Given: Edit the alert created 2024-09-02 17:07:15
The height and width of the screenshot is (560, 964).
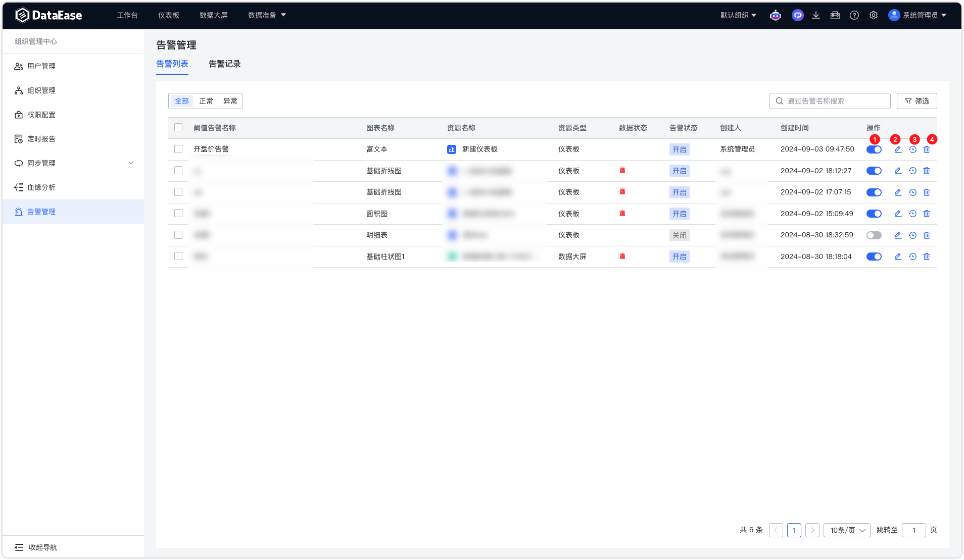Looking at the screenshot, I should click(x=898, y=192).
